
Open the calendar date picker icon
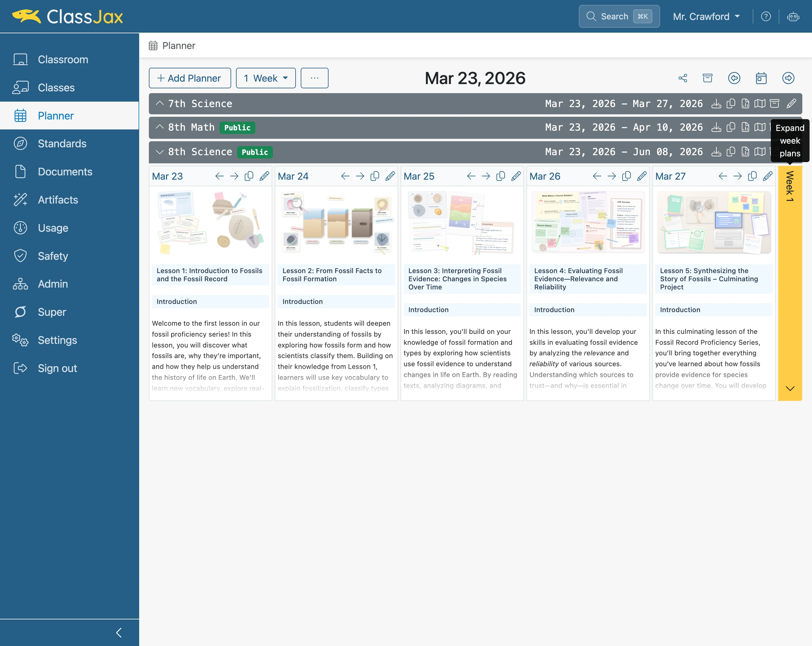tap(761, 78)
